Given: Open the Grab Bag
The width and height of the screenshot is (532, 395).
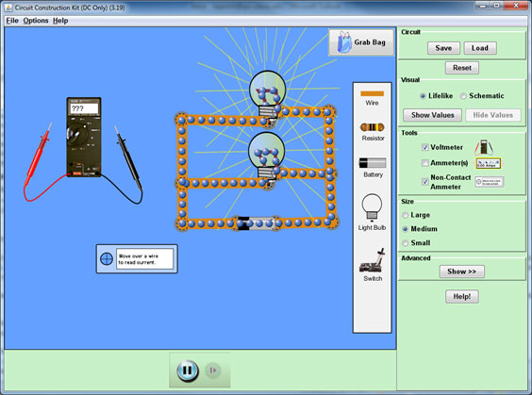Looking at the screenshot, I should click(361, 42).
